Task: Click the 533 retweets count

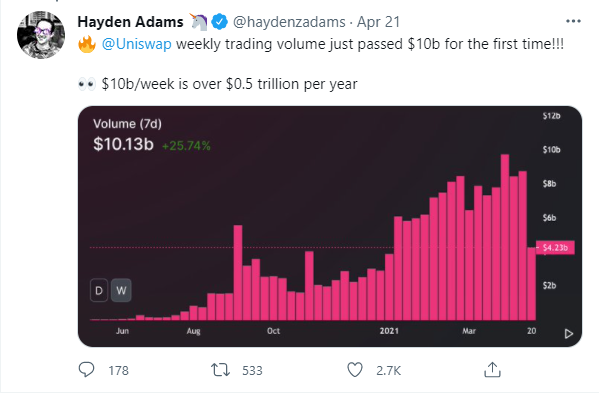Action: (252, 370)
